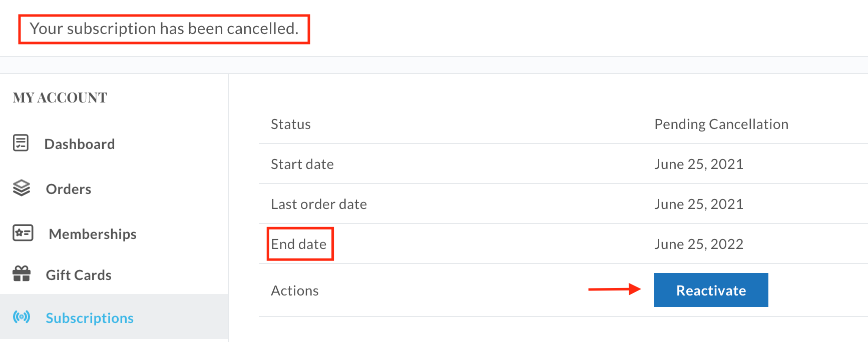Click the Memberships card icon
The width and height of the screenshot is (868, 342).
[23, 233]
